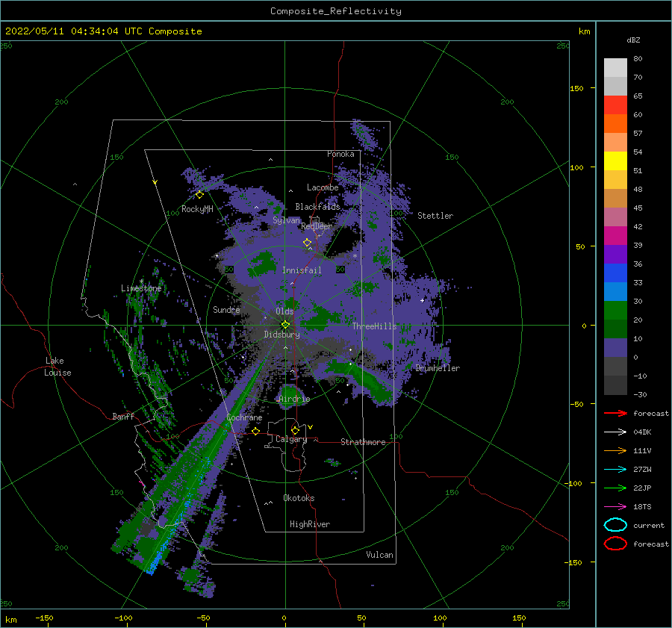Select the Lacombe map label

(323, 187)
